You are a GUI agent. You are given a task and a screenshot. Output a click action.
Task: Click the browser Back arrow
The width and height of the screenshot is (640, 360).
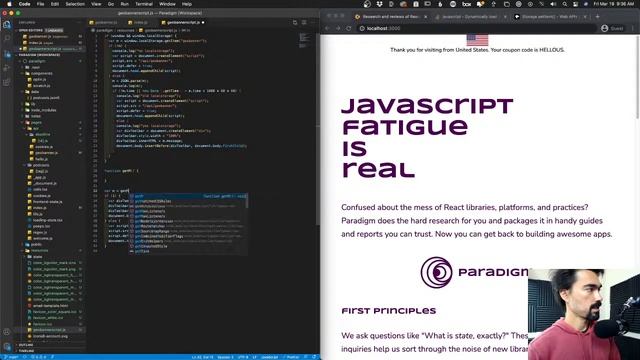pyautogui.click(x=327, y=28)
